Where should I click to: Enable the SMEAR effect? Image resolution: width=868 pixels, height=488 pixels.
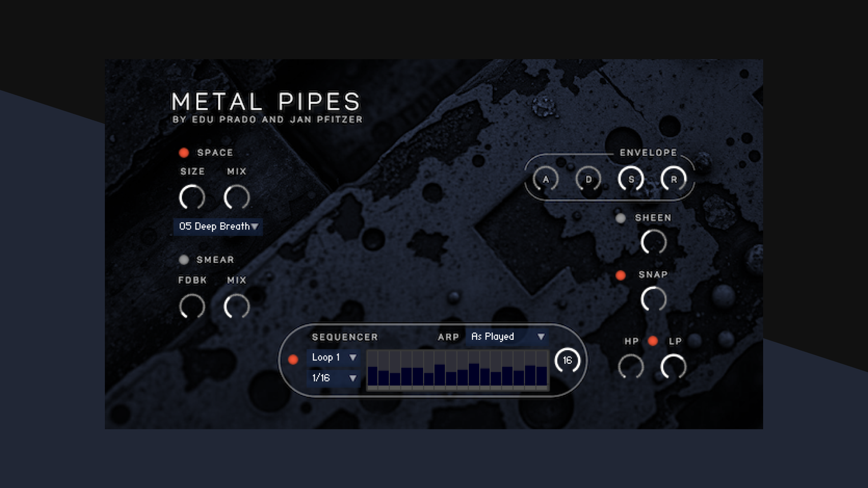[x=184, y=260]
